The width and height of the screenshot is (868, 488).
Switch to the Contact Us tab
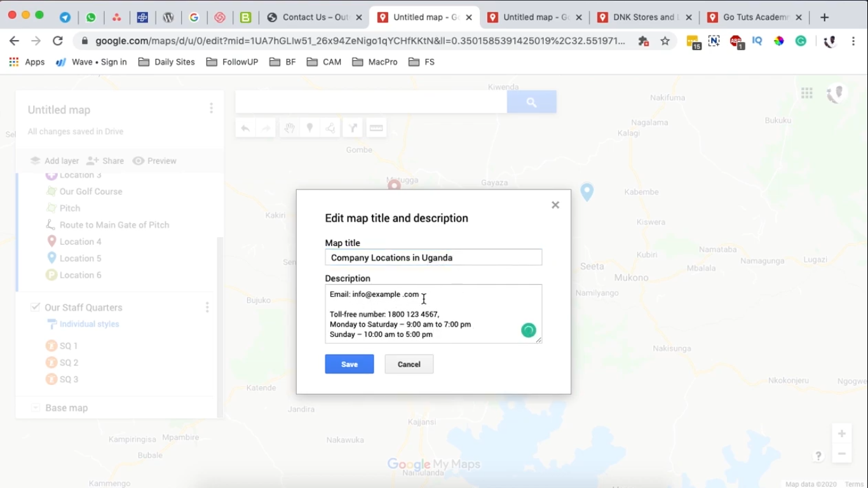[315, 17]
